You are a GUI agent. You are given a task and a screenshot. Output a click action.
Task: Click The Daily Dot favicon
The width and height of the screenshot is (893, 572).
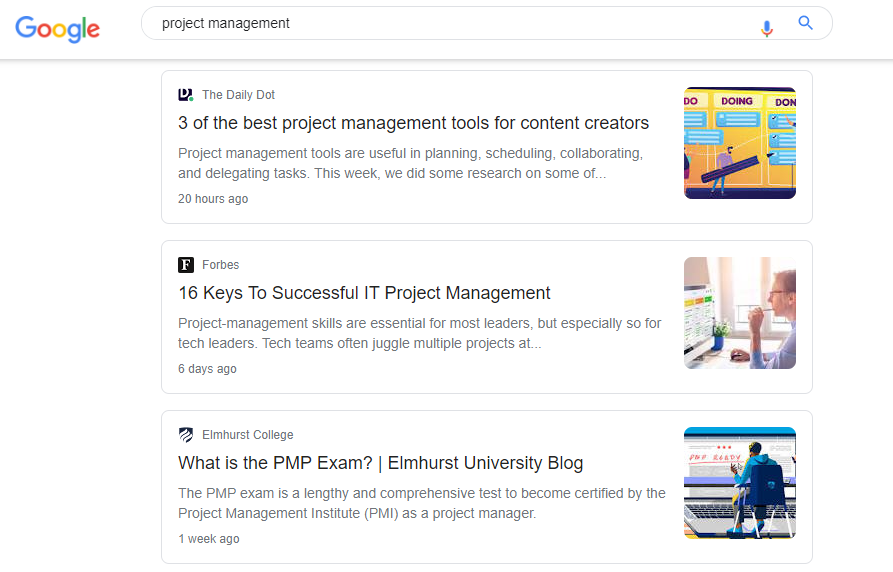tap(185, 95)
